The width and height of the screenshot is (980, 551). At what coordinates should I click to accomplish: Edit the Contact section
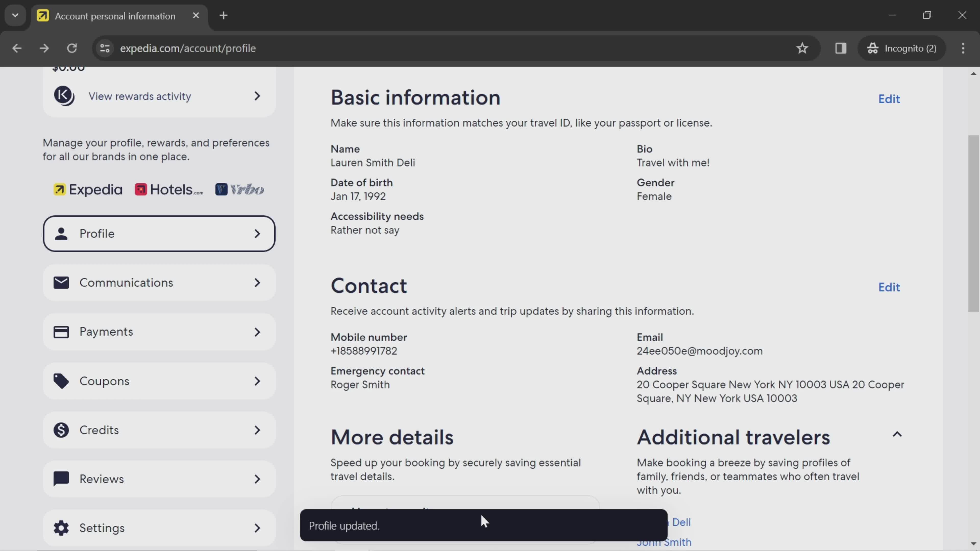[889, 287]
